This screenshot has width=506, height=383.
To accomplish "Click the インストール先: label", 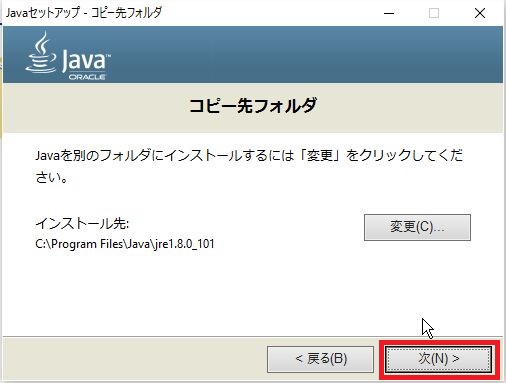I will pos(82,223).
